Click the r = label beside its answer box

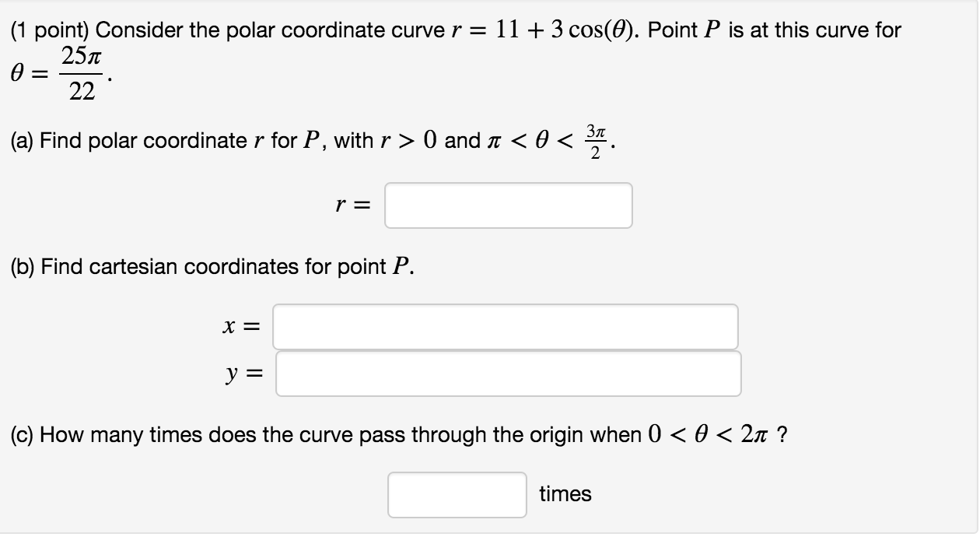pos(351,205)
